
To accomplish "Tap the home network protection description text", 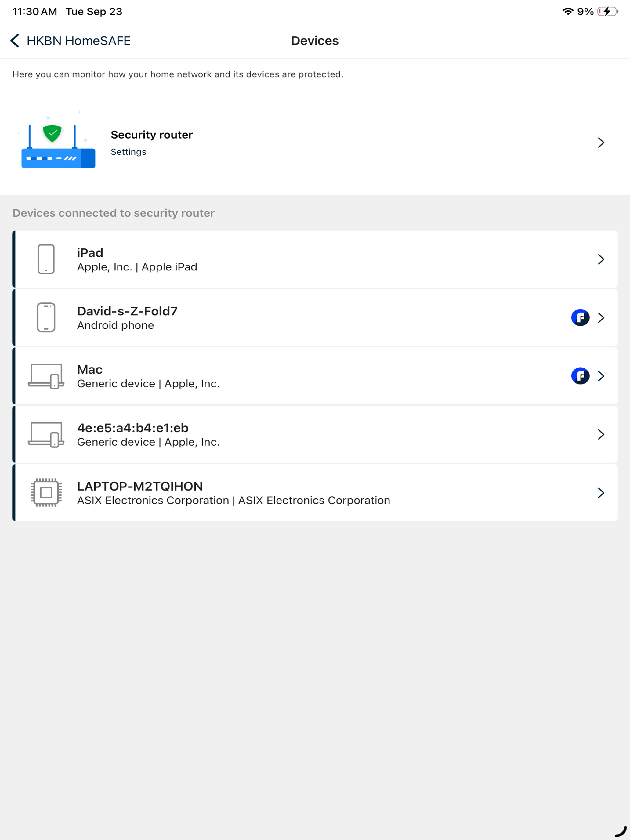I will click(178, 74).
